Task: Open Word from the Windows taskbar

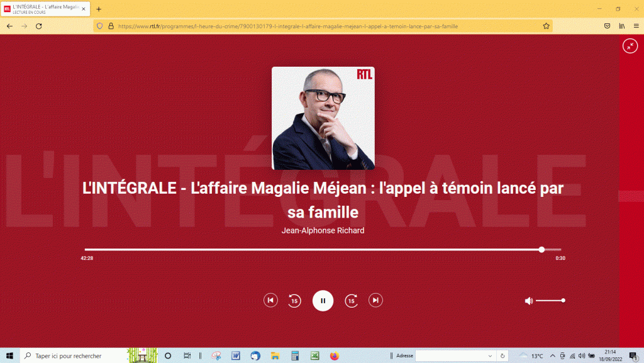Action: tap(236, 355)
